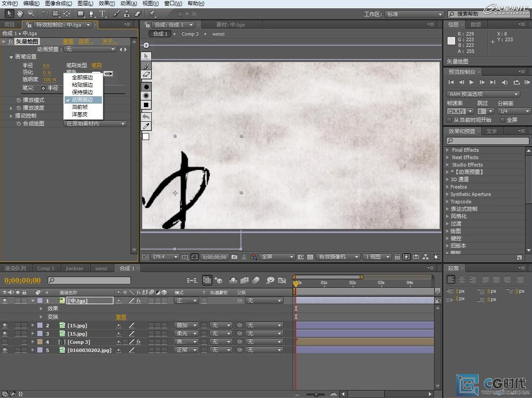
Task: Select the Hand tool
Action: [x=20, y=13]
